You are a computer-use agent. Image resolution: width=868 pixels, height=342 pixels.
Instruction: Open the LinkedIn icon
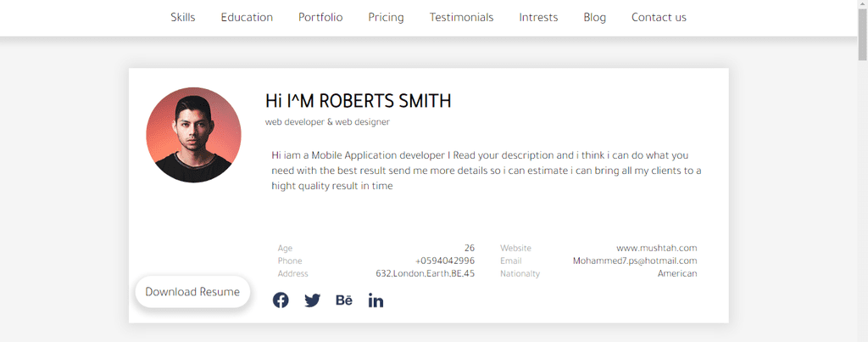[x=376, y=300]
